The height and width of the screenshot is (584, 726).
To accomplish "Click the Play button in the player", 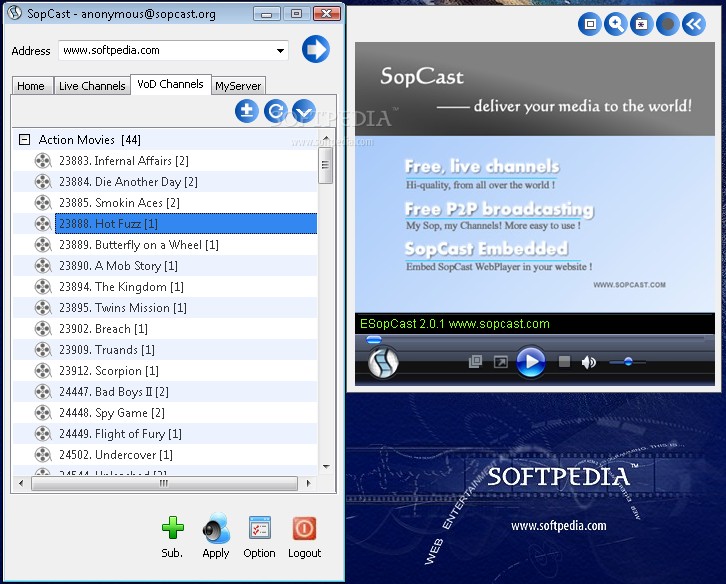I will (x=531, y=362).
